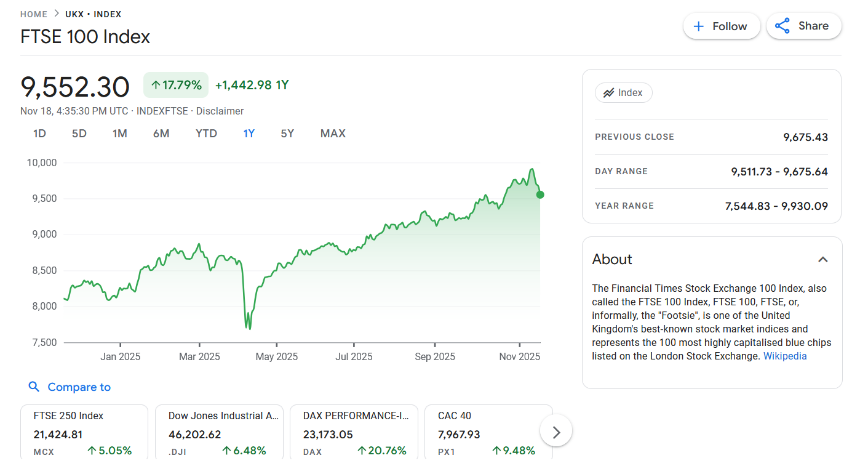The width and height of the screenshot is (868, 474).
Task: Click the green end-point dot on chart
Action: click(x=540, y=195)
